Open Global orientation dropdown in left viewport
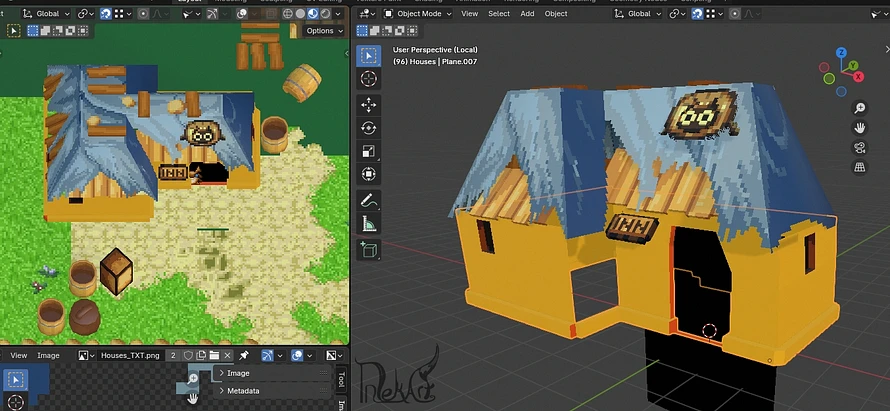 pos(47,14)
